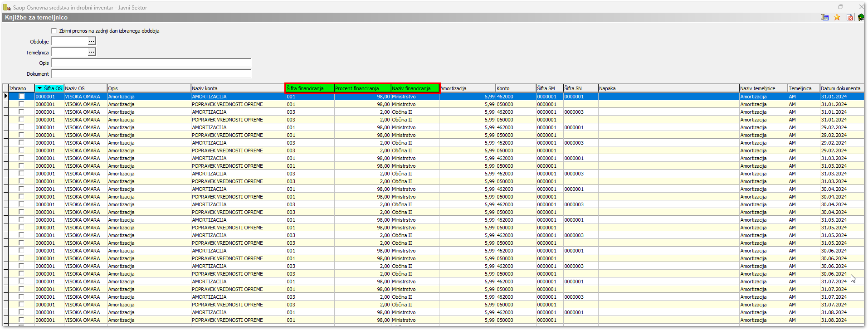Click into the Dokument text field

151,73
